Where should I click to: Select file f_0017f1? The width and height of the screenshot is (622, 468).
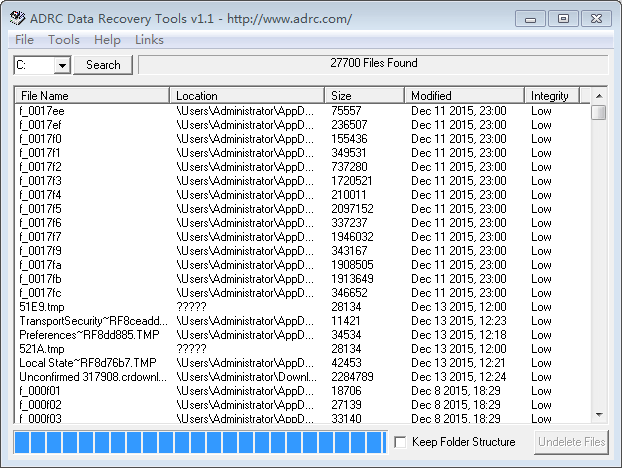point(40,153)
